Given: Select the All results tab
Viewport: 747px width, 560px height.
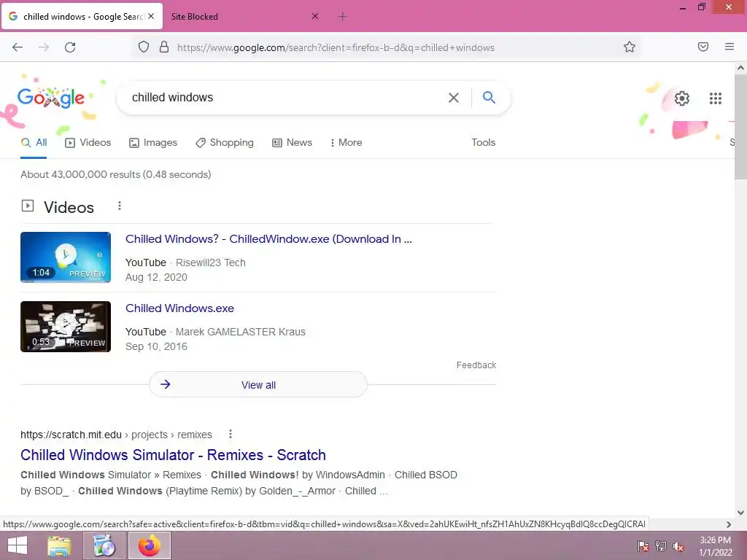Looking at the screenshot, I should point(34,142).
